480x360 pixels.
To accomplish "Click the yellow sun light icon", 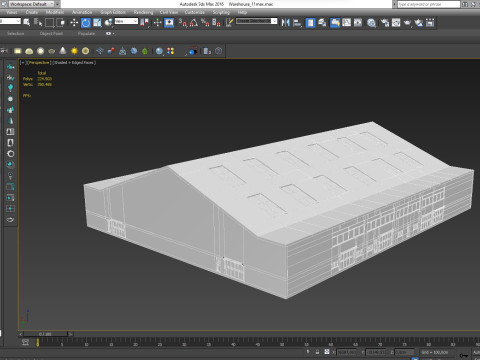I will [74, 51].
